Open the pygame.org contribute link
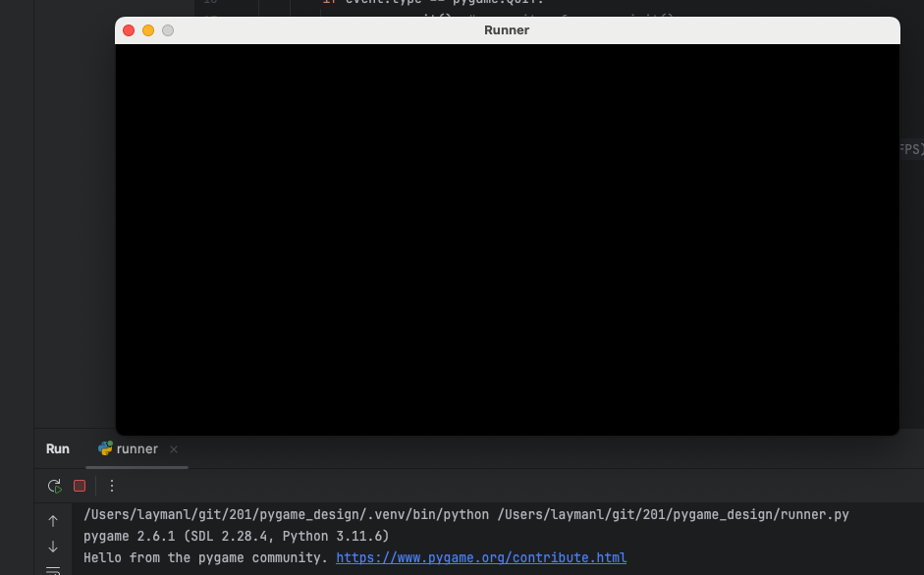 481,557
